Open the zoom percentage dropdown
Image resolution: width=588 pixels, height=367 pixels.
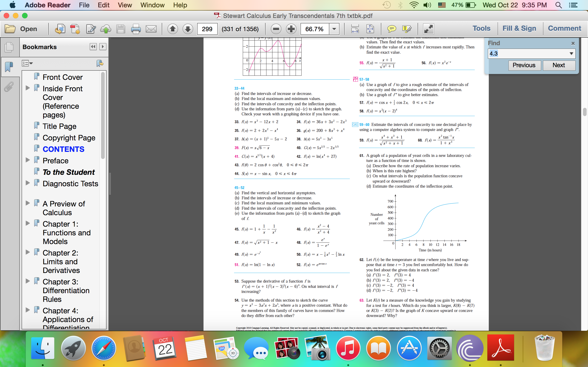point(334,29)
